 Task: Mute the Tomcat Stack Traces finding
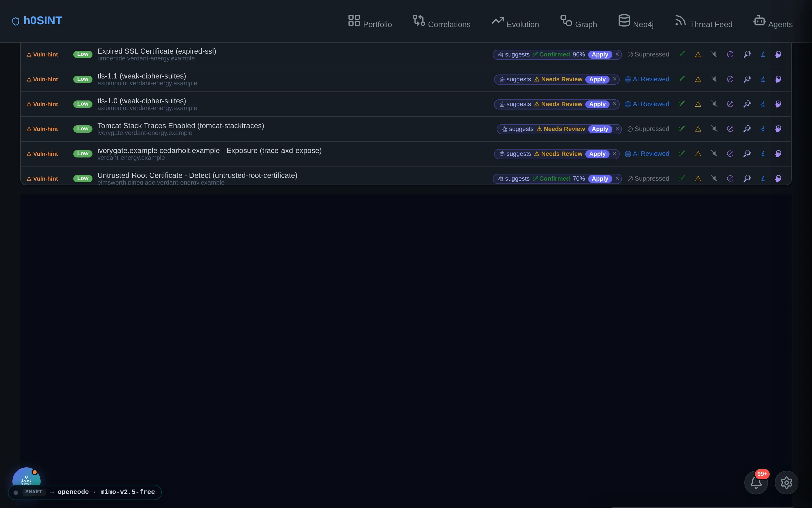click(714, 129)
